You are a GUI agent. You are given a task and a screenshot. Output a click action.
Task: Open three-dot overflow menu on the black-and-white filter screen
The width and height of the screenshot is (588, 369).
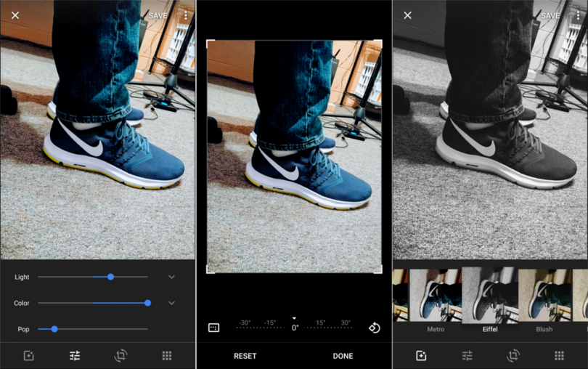click(x=578, y=15)
